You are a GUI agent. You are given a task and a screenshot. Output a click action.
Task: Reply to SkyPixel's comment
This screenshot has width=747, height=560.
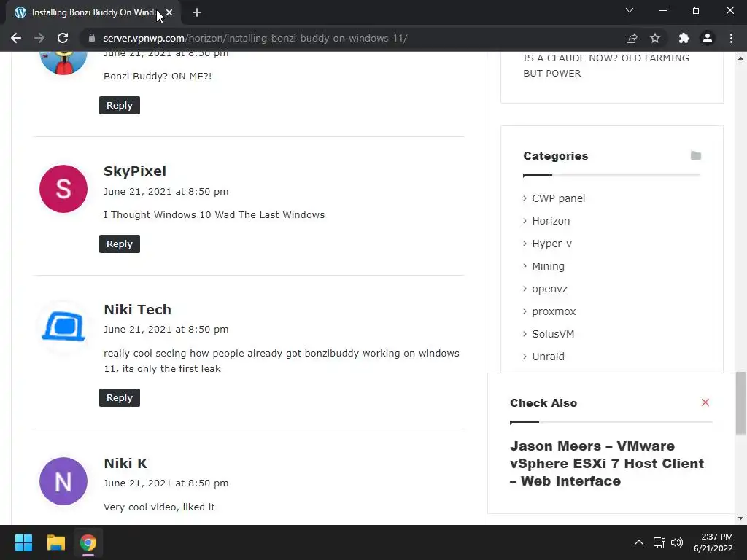[x=120, y=244]
